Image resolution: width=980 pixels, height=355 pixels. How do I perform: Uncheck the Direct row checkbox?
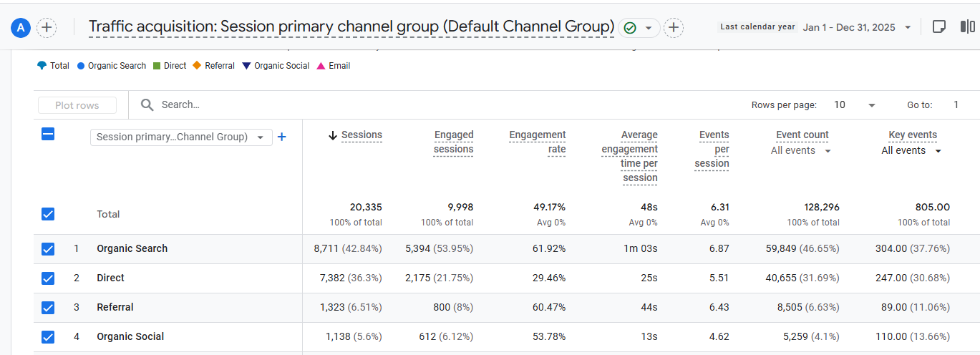coord(48,278)
